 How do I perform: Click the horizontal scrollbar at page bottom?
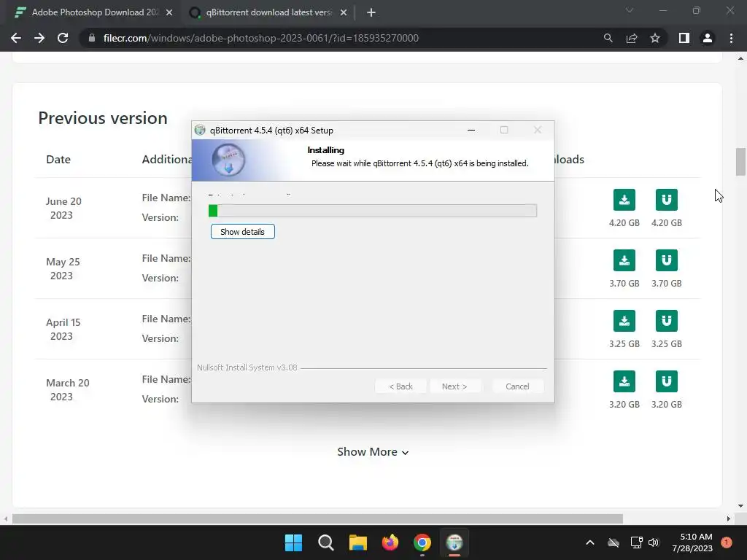point(317,518)
